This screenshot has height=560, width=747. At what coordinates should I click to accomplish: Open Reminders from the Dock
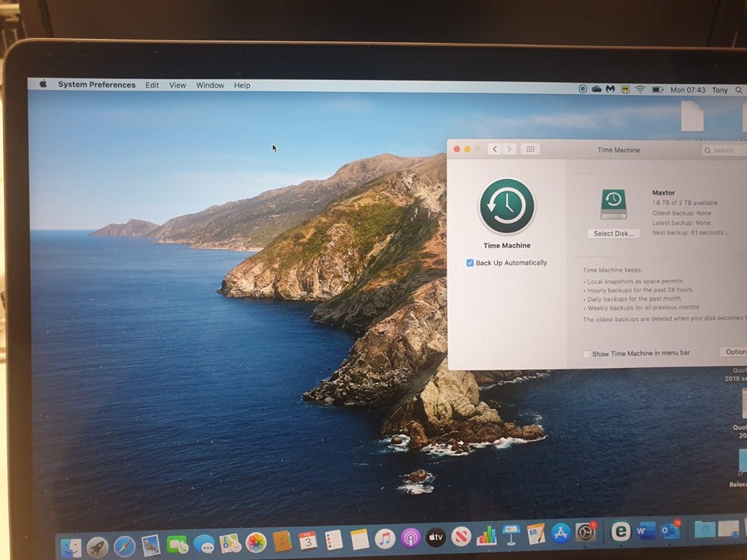coord(334,541)
